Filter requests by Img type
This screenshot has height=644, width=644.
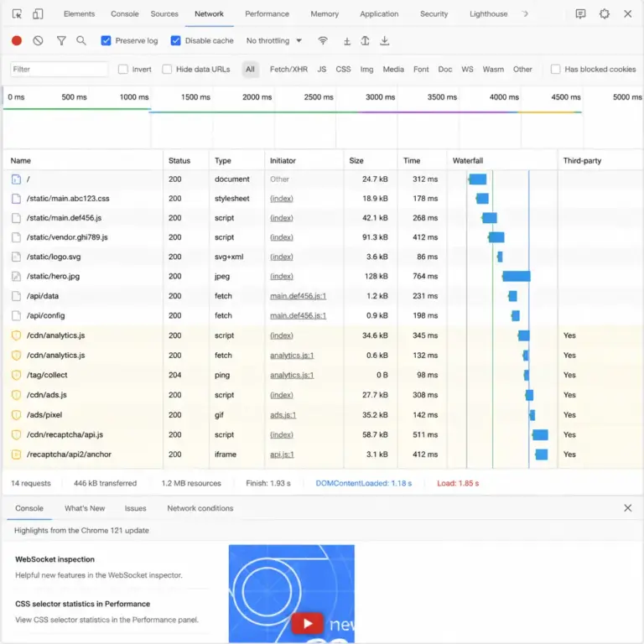click(366, 69)
